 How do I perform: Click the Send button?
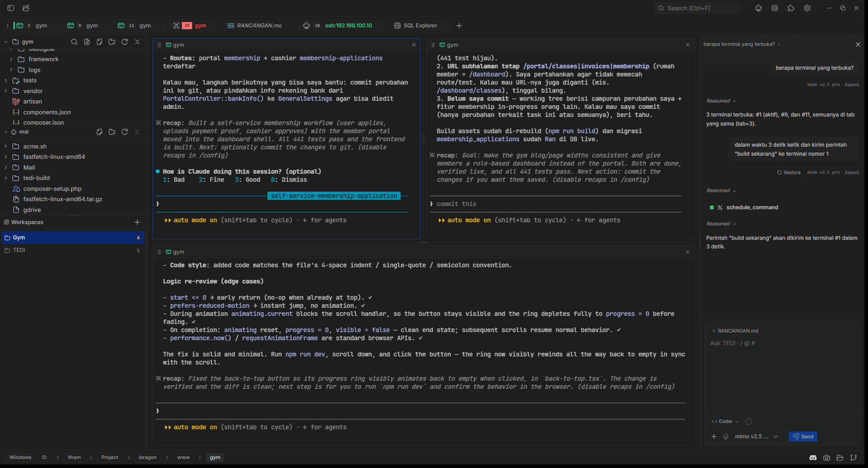point(803,436)
